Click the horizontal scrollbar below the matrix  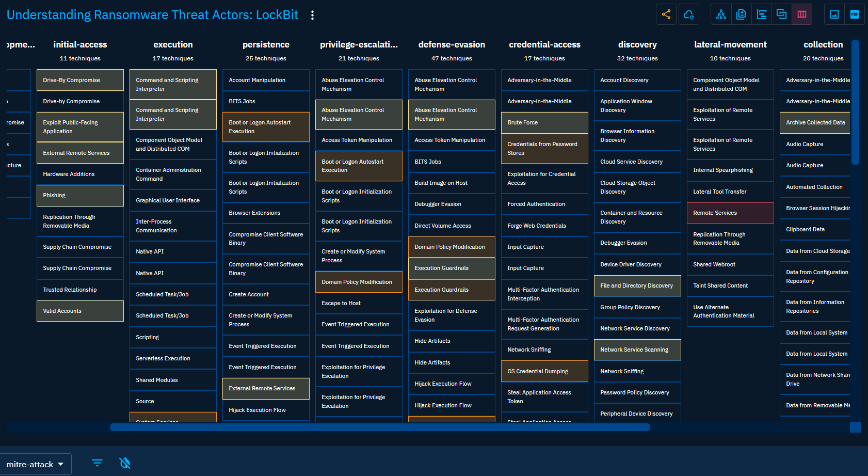(x=380, y=427)
